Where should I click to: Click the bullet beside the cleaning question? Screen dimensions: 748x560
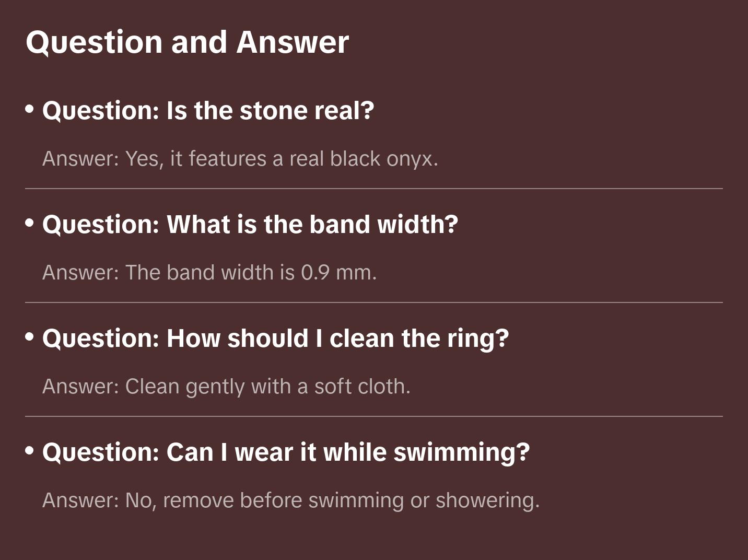30,337
